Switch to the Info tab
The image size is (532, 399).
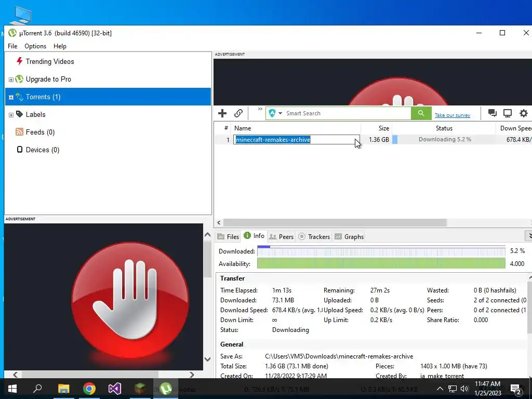[254, 236]
